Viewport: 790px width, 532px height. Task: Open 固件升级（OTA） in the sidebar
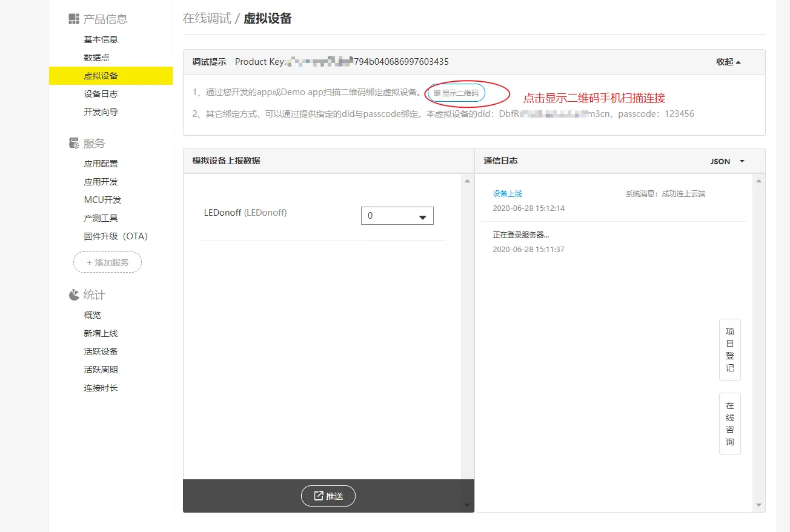coord(116,236)
